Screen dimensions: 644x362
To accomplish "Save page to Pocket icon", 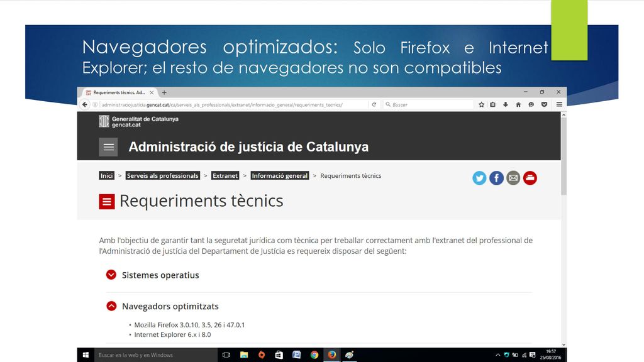I will 544,105.
